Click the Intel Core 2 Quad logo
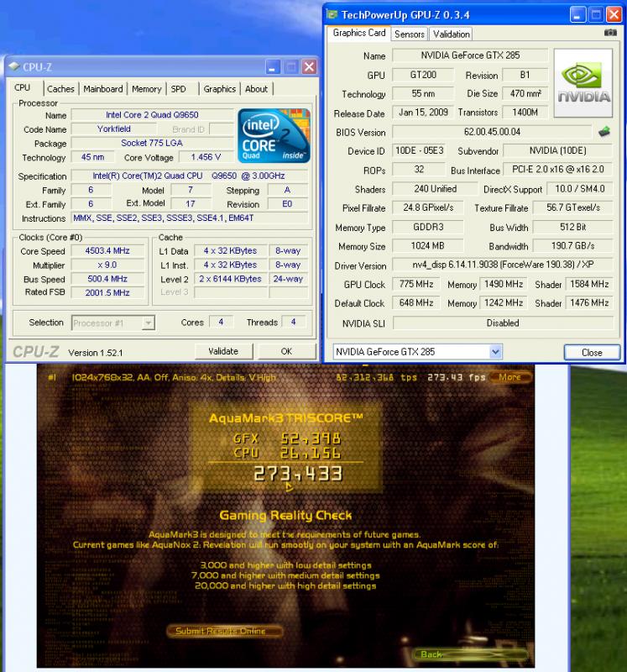Image resolution: width=627 pixels, height=672 pixels. pos(274,135)
